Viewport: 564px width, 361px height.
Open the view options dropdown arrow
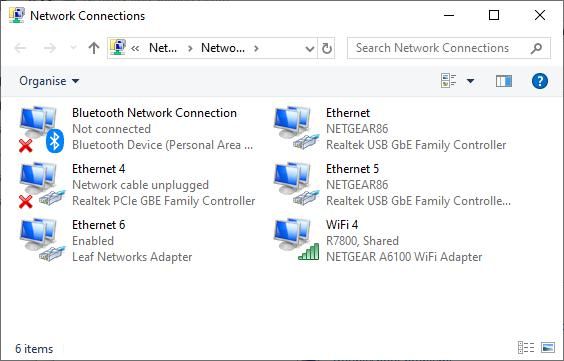[x=470, y=81]
